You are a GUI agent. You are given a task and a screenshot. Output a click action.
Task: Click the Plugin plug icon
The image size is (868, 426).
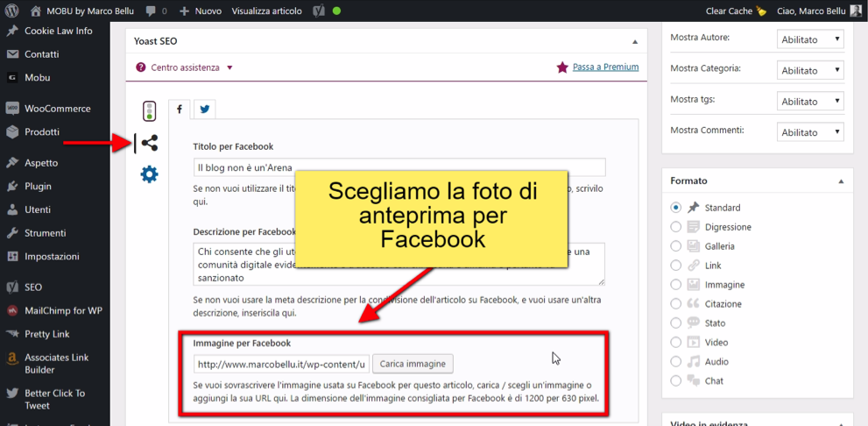pos(12,186)
